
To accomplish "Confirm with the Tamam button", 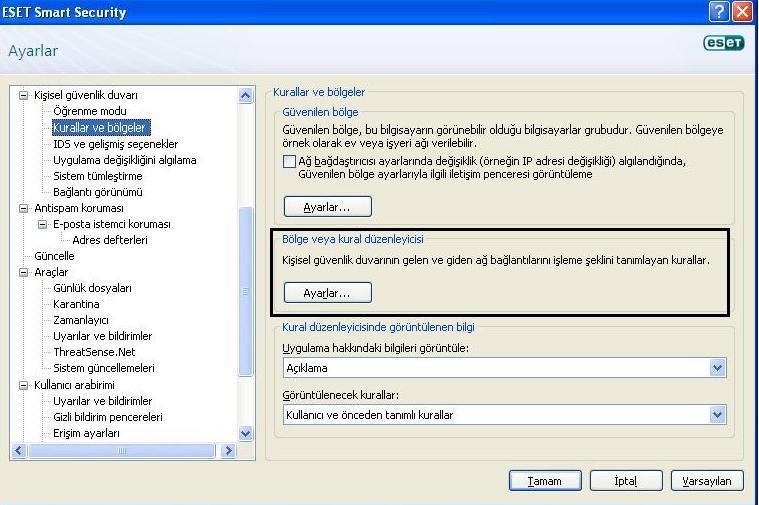I will (x=545, y=481).
